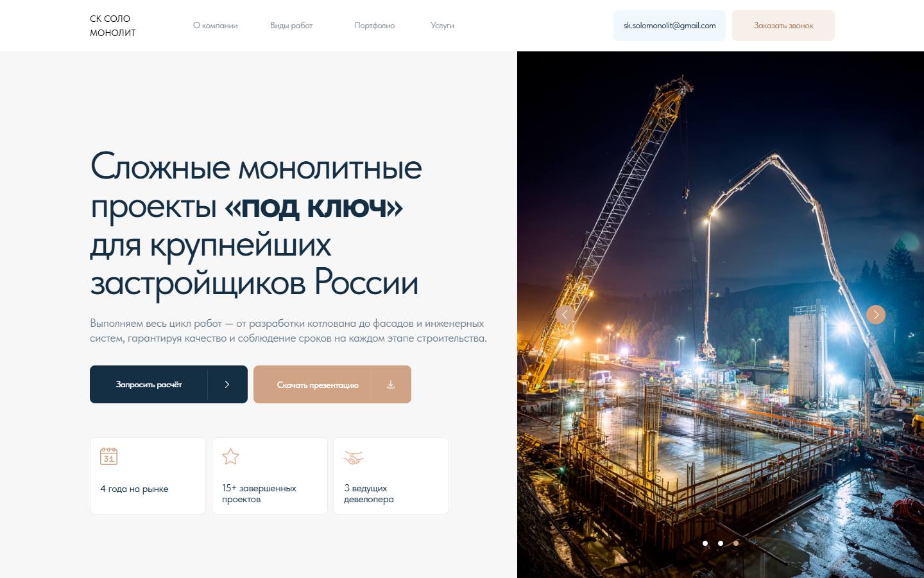
Task: Click the Сложные монолитные проекты headline
Action: point(256,225)
